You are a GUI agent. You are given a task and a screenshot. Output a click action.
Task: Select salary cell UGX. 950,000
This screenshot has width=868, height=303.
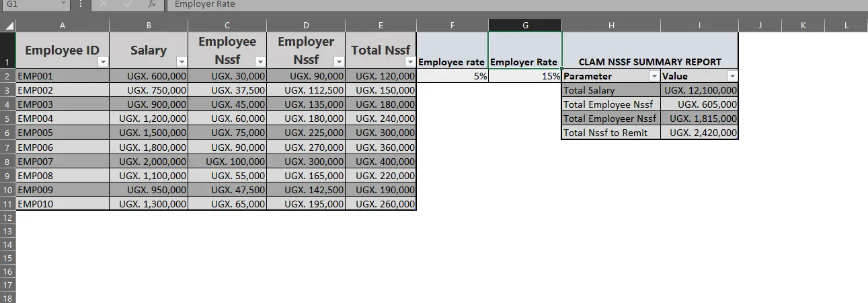(x=149, y=189)
